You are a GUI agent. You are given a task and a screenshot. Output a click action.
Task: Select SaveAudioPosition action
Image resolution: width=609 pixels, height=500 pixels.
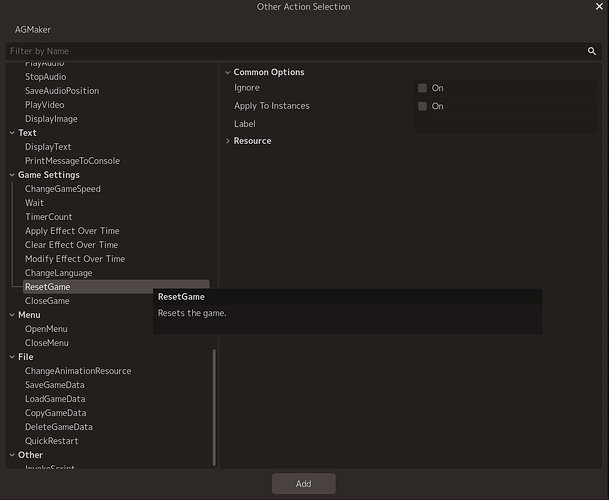point(62,91)
